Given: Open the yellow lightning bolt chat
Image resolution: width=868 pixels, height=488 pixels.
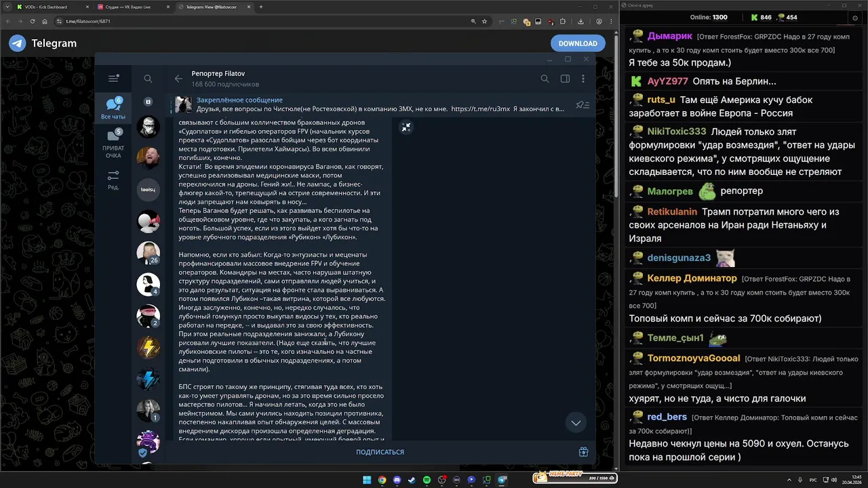Looking at the screenshot, I should pos(148,348).
